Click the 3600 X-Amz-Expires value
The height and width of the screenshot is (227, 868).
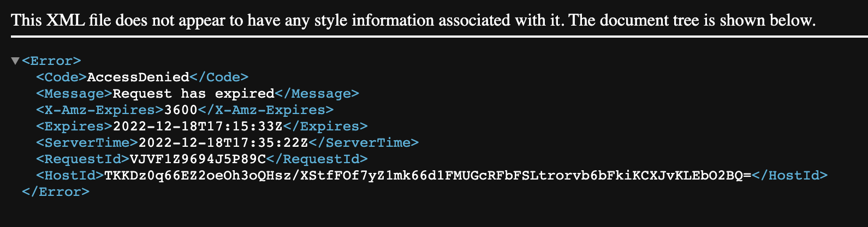181,110
